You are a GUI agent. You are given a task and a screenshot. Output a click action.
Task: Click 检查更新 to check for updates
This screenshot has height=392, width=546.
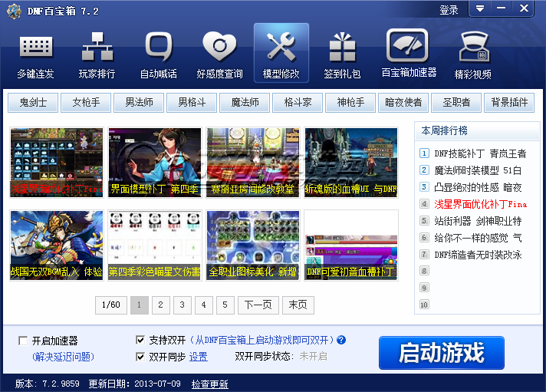coord(209,384)
